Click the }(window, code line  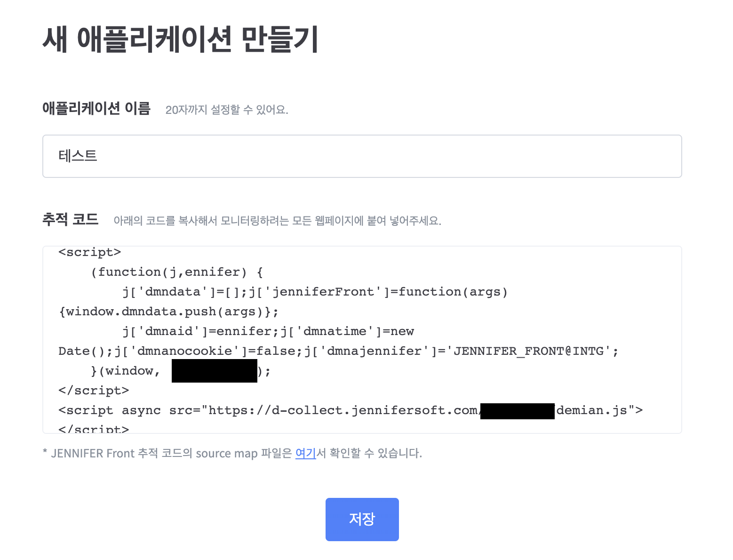[181, 371]
